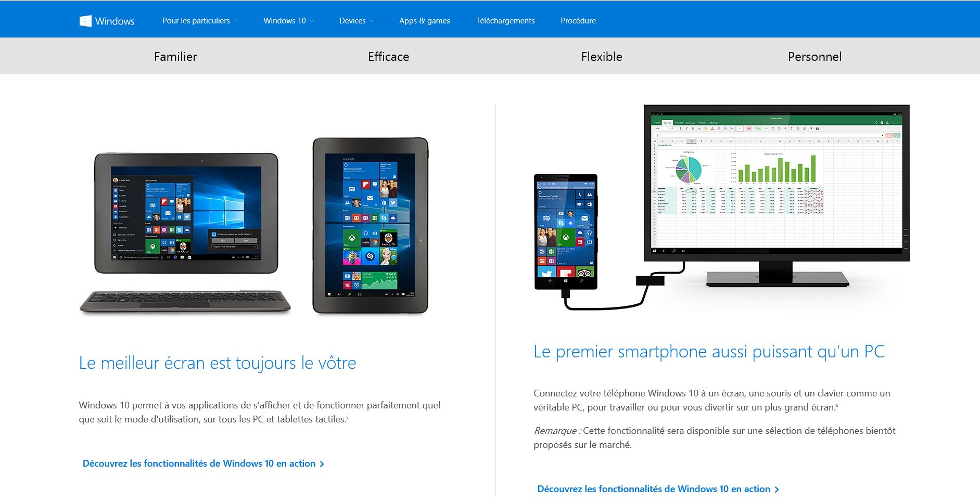Image resolution: width=980 pixels, height=501 pixels.
Task: Expand the Pour les particuliers dropdown
Action: [200, 21]
